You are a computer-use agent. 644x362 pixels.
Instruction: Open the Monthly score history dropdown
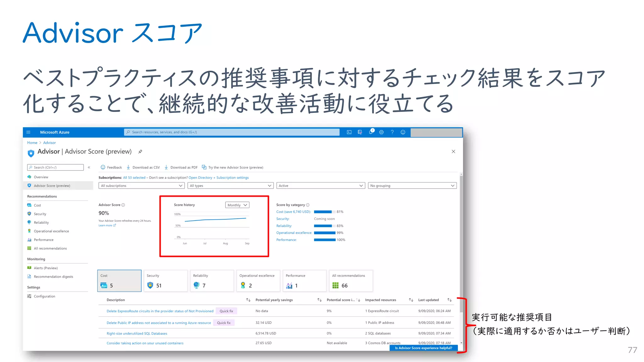point(237,205)
